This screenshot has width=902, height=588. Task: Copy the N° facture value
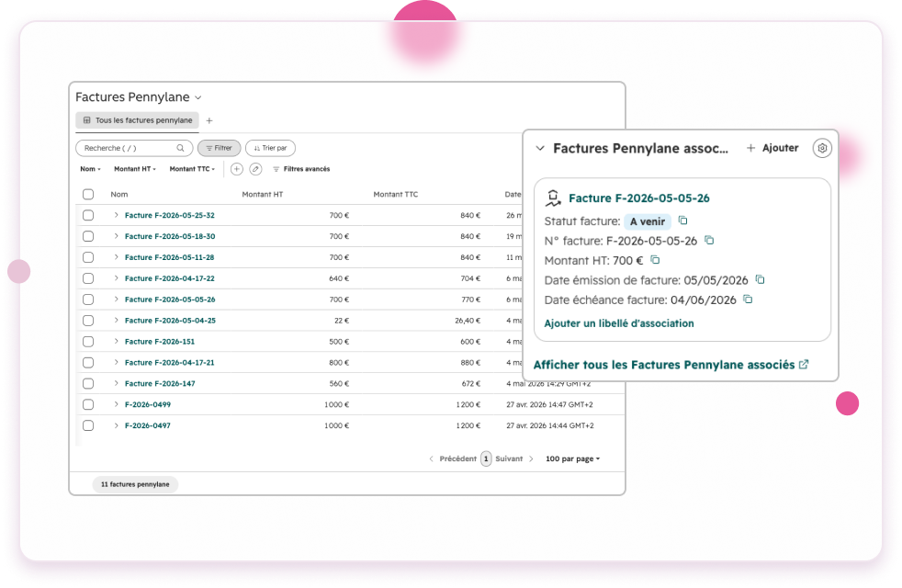709,240
